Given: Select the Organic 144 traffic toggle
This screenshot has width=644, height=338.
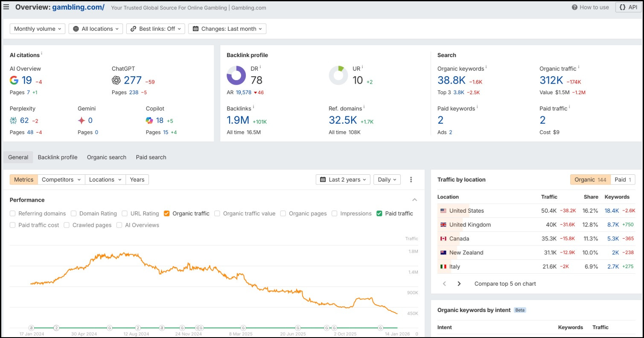Looking at the screenshot, I should point(590,179).
